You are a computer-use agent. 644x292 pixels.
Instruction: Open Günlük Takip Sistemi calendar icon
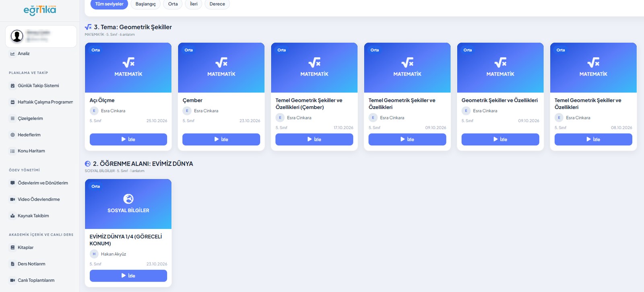click(12, 86)
